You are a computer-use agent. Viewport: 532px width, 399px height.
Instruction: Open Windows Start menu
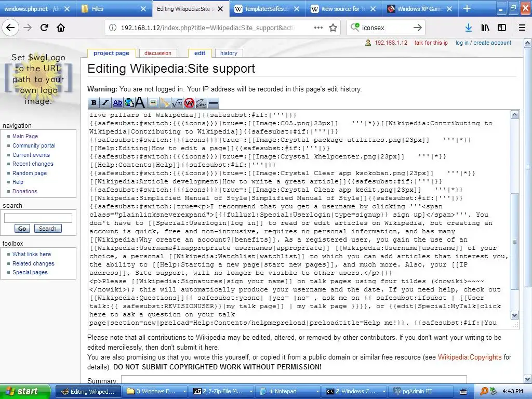pyautogui.click(x=25, y=392)
